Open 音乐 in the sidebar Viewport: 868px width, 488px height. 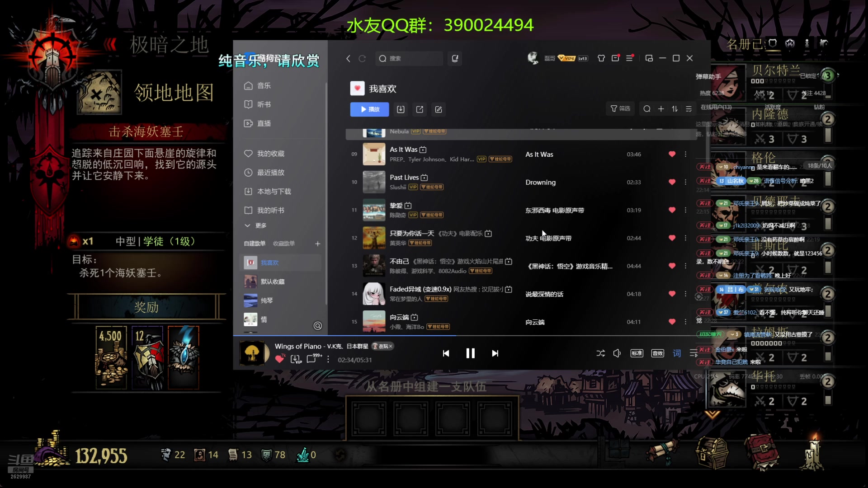click(x=257, y=86)
